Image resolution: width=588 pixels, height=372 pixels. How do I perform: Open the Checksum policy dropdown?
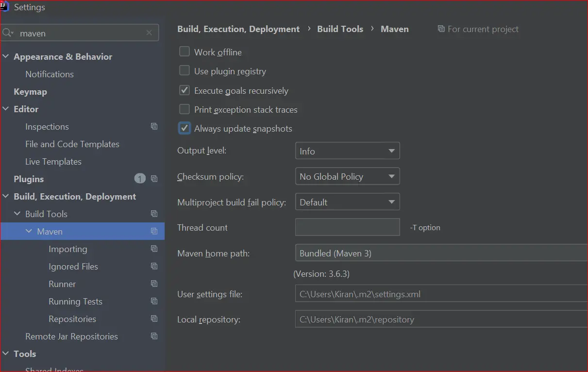[x=347, y=176]
